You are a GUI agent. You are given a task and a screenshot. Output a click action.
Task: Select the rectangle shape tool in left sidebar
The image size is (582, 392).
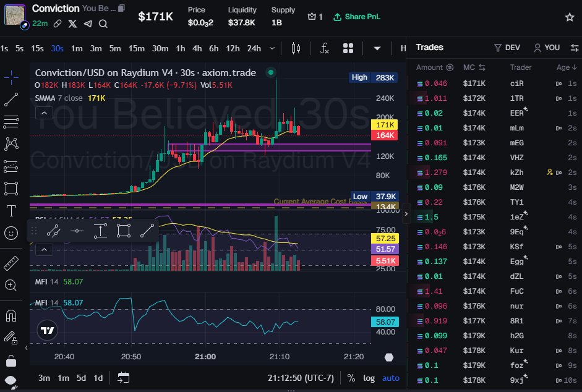[x=11, y=189]
